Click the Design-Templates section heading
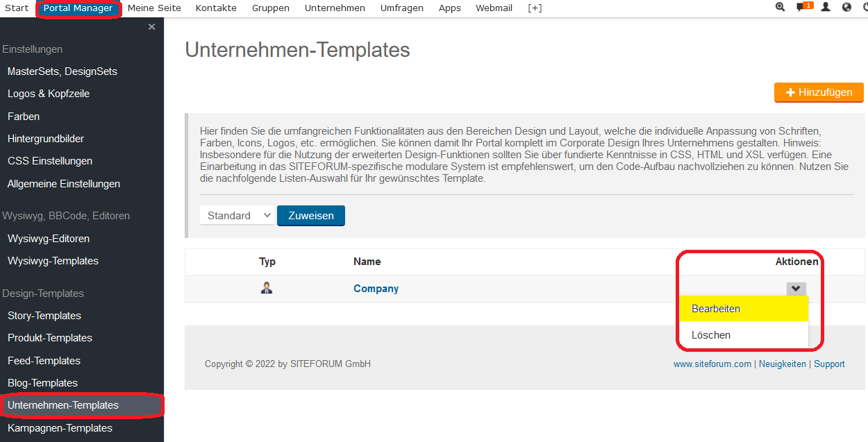Viewport: 868px width, 442px height. coord(43,294)
